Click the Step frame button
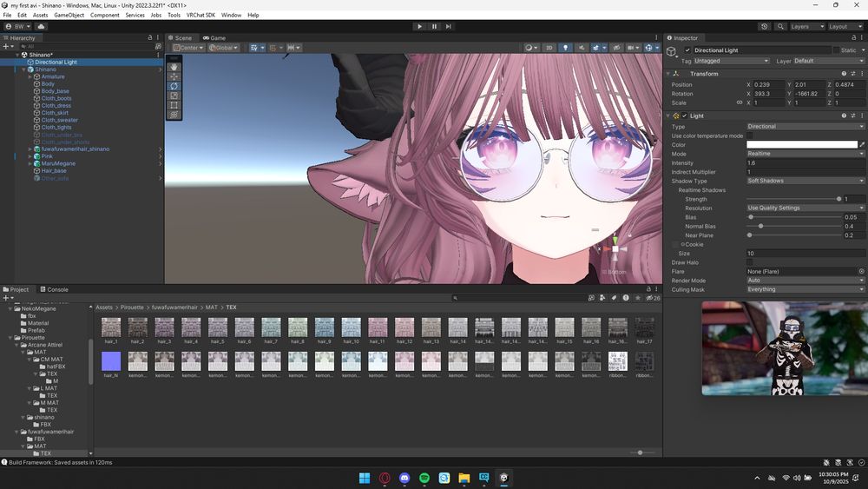 (x=448, y=26)
